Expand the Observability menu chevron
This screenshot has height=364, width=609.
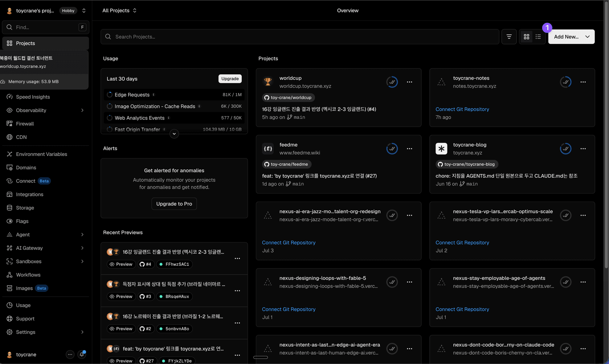[82, 110]
